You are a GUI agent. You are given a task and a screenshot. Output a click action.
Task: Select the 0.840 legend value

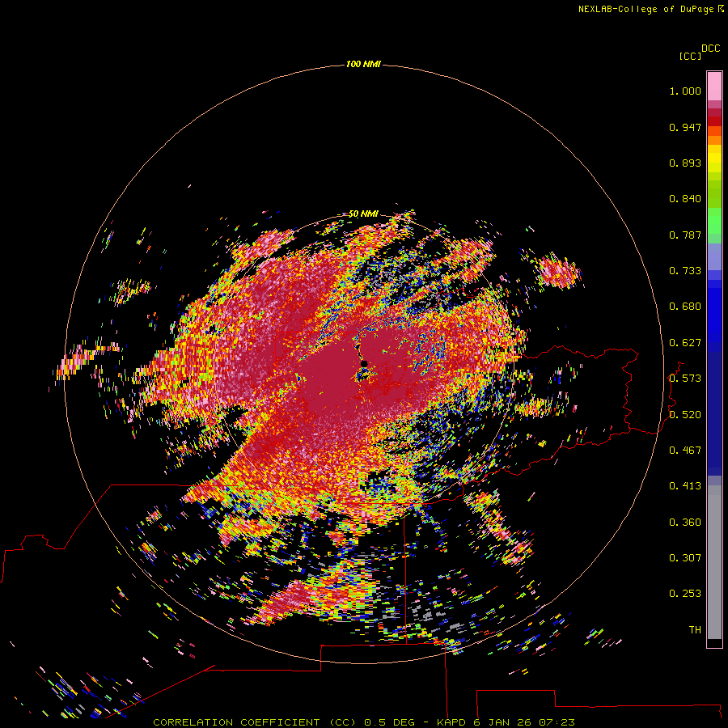coord(685,199)
